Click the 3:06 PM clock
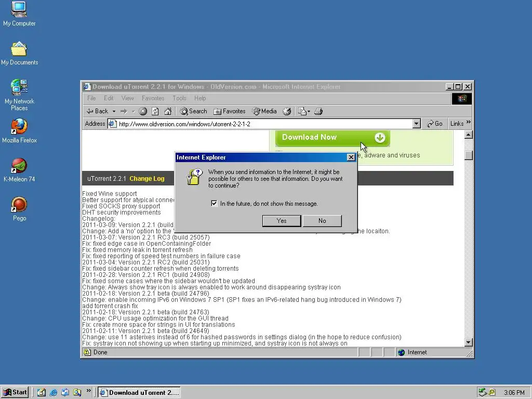 pos(514,393)
